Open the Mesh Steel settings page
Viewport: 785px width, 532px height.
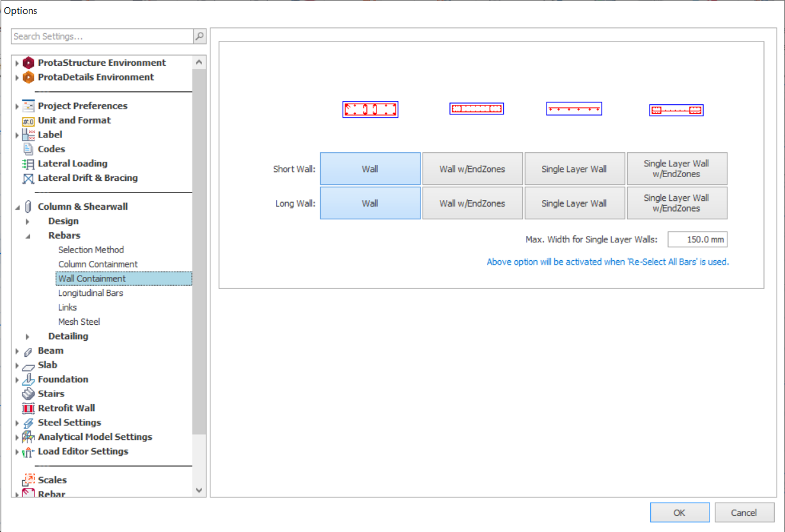[x=79, y=322]
